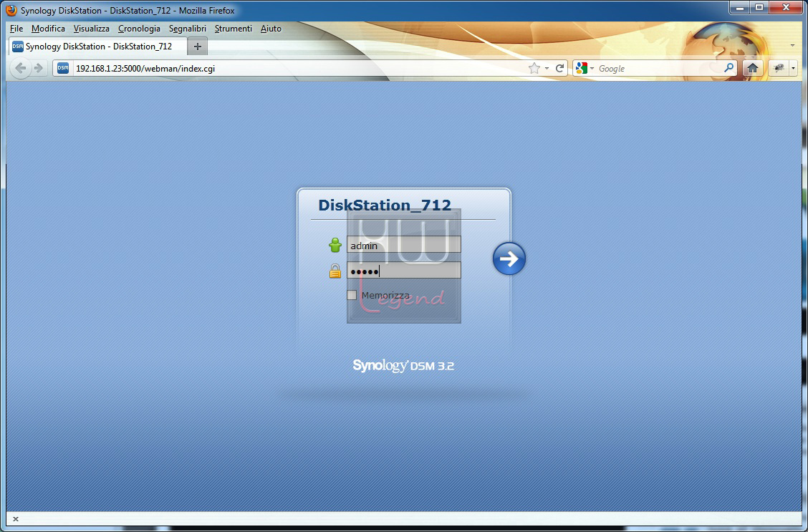Bookmark this page with the star icon

coord(534,68)
